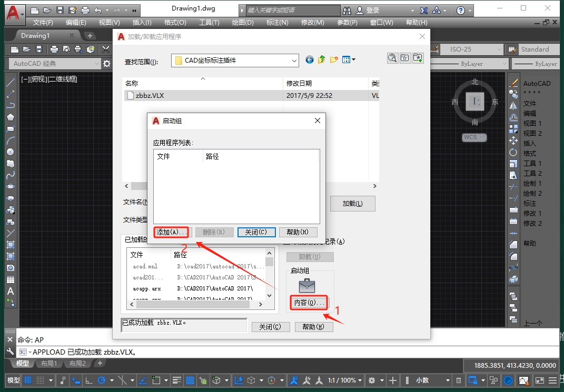Click the keyword search input field
This screenshot has height=392, width=564.
coord(293,11)
